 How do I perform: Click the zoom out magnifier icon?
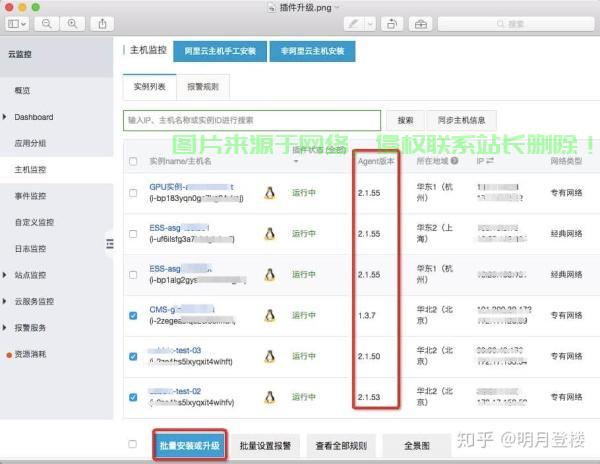(48, 22)
